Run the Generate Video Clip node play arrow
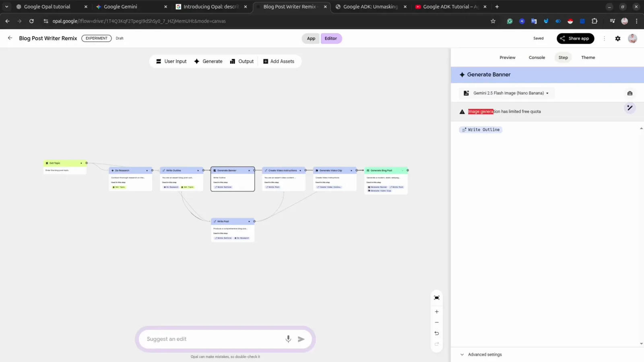This screenshot has height=362, width=644. pos(351,171)
